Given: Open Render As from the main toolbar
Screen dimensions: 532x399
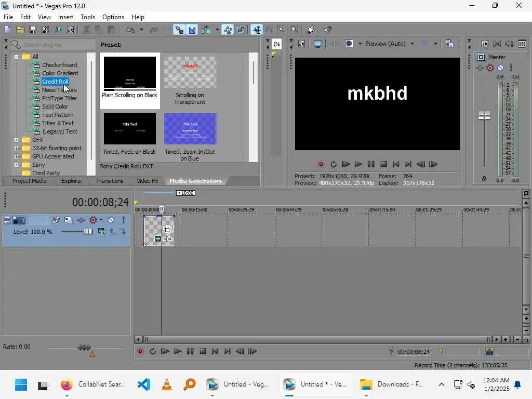Looking at the screenshot, I should [58, 30].
